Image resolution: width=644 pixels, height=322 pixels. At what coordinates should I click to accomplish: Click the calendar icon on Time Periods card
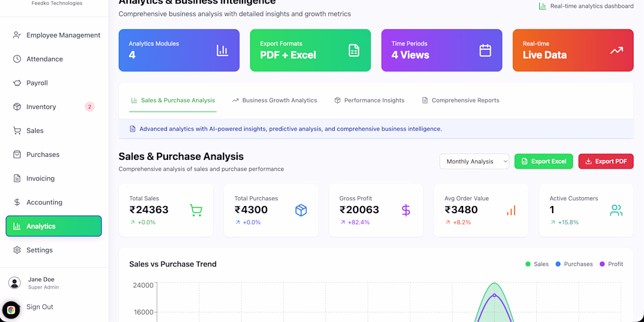(x=485, y=50)
